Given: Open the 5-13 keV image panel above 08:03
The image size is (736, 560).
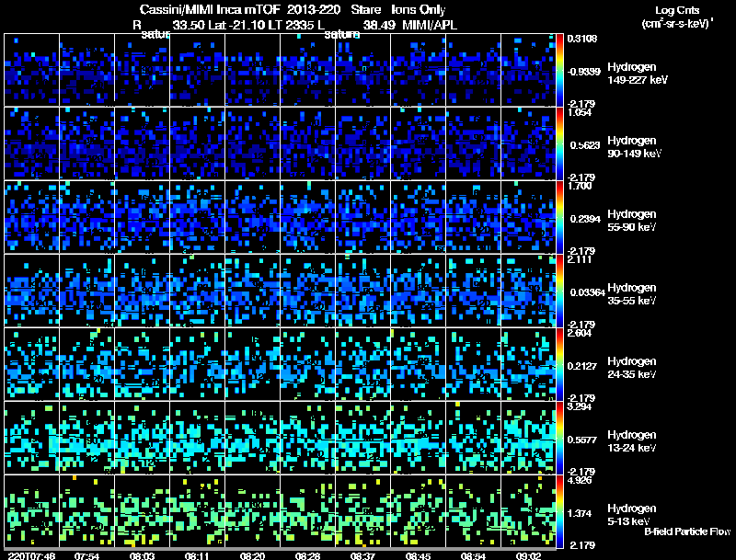Looking at the screenshot, I should (x=143, y=511).
